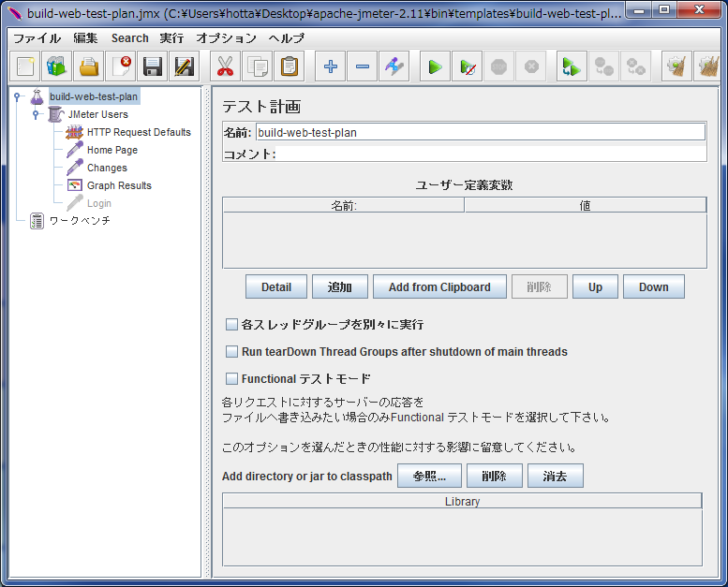Open the ヘルプ menu
The height and width of the screenshot is (587, 728).
(287, 38)
